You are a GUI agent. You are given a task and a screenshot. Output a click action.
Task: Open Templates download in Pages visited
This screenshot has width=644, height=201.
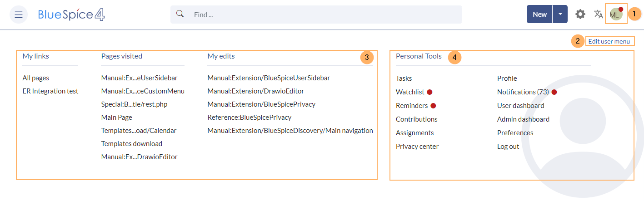[132, 144]
